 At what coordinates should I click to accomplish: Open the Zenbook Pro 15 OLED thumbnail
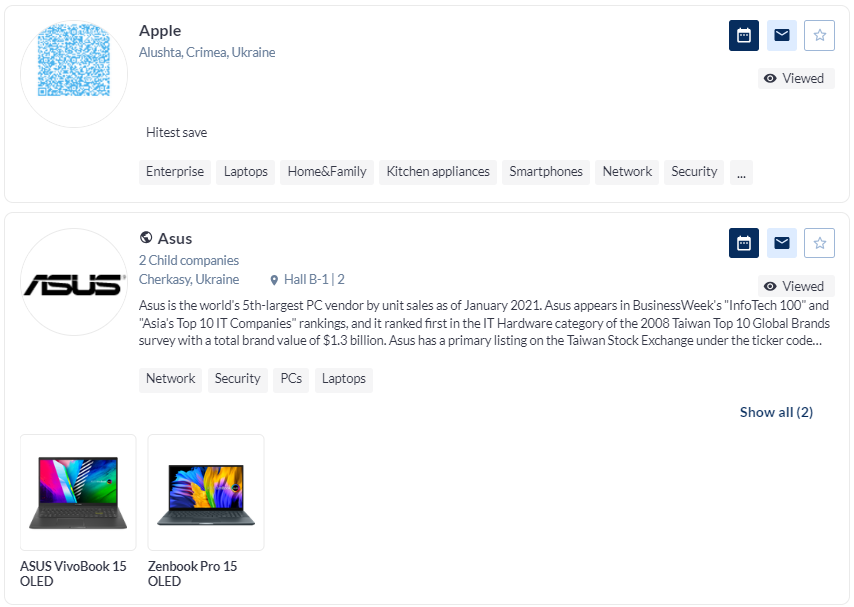coord(206,492)
